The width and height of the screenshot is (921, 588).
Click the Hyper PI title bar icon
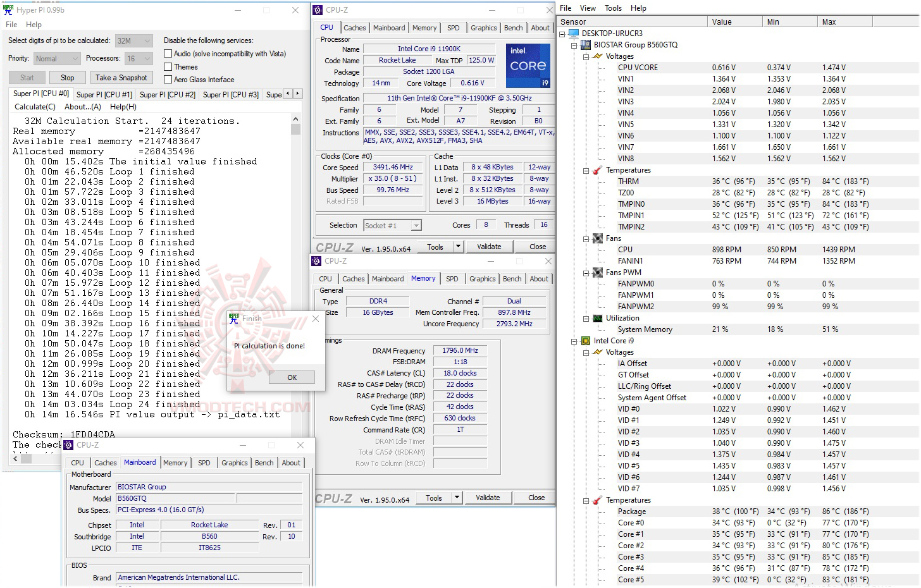(x=8, y=9)
